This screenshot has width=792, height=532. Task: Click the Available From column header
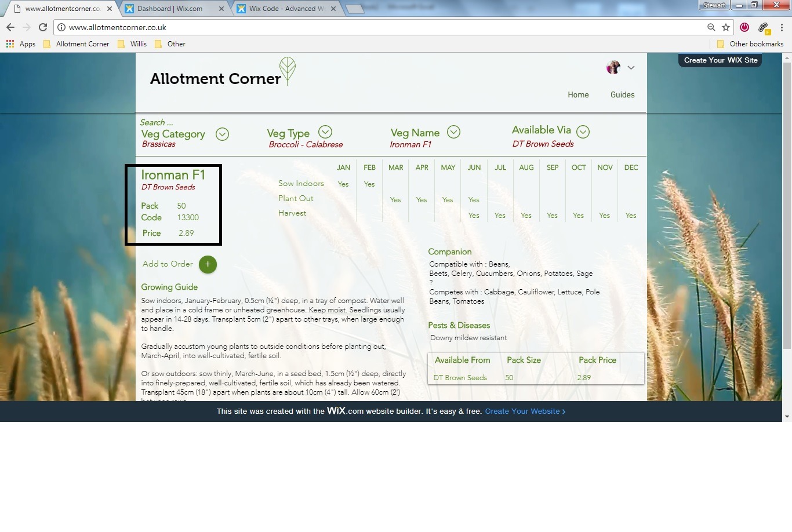[x=463, y=360]
